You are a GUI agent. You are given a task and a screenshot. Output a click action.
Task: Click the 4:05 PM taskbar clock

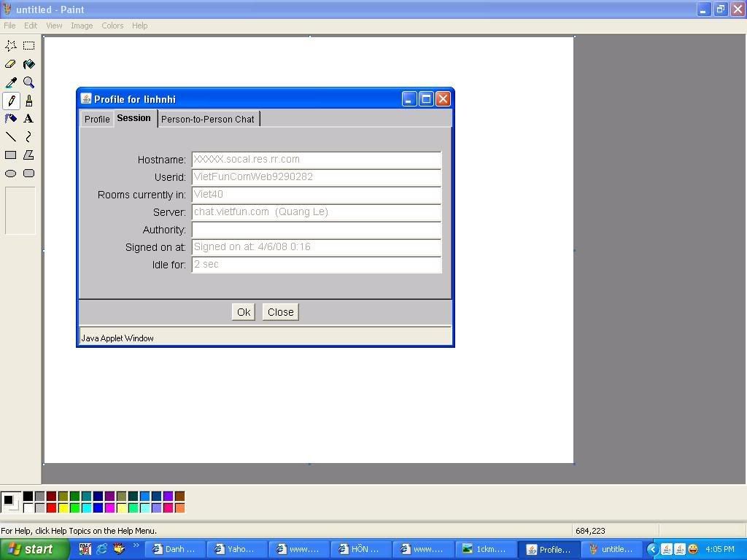click(720, 550)
